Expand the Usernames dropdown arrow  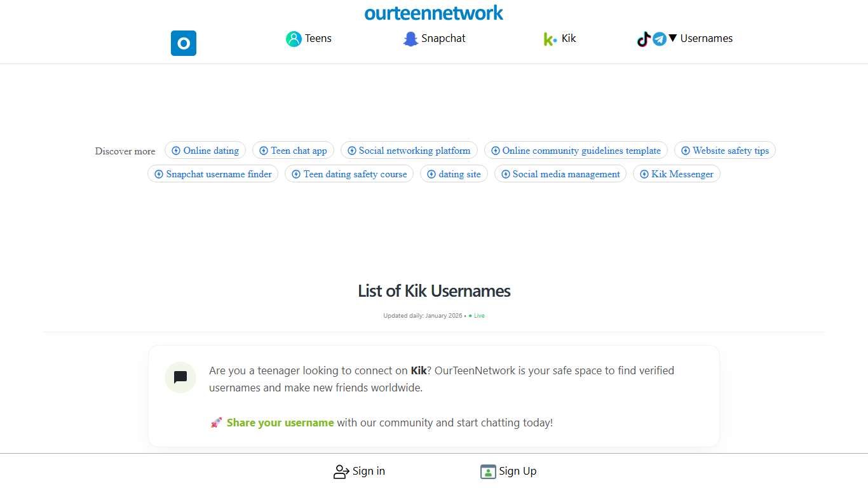pos(672,38)
